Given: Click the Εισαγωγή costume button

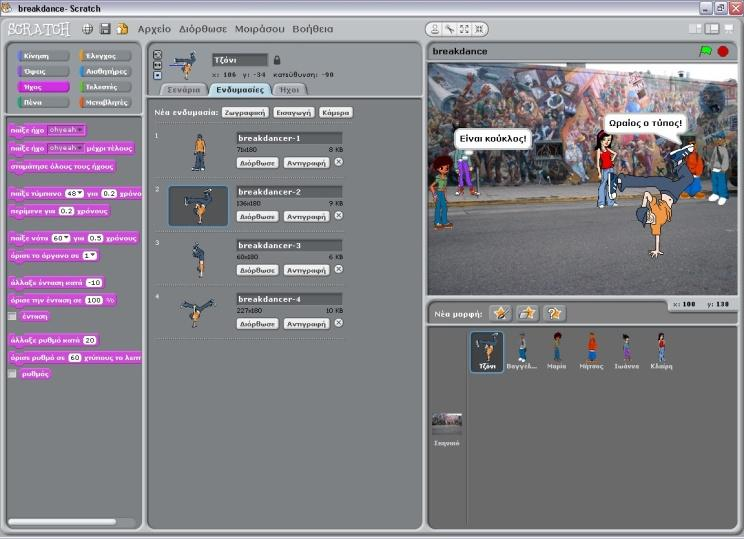Looking at the screenshot, I should coord(294,112).
